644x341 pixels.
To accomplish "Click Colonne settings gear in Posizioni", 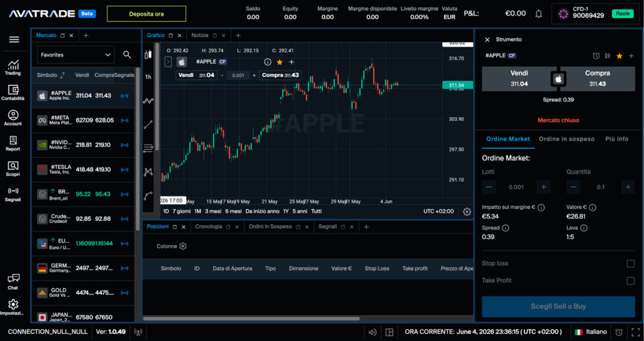I will point(183,246).
